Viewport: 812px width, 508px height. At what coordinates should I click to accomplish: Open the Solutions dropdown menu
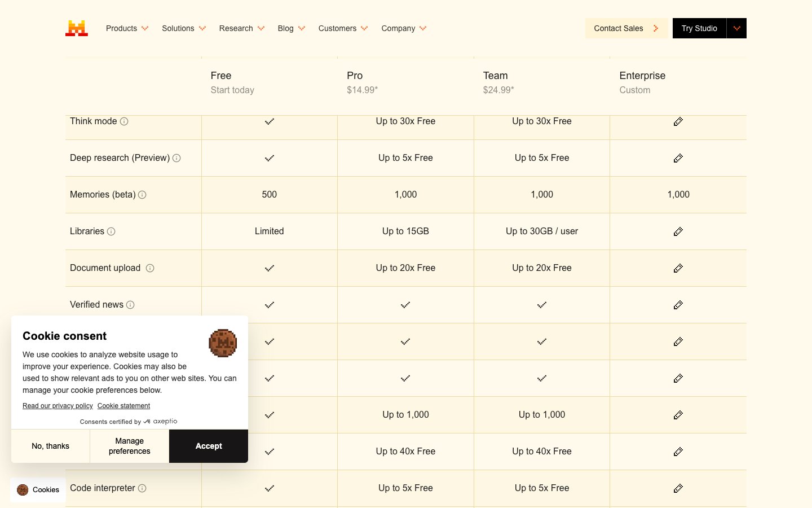tap(183, 28)
